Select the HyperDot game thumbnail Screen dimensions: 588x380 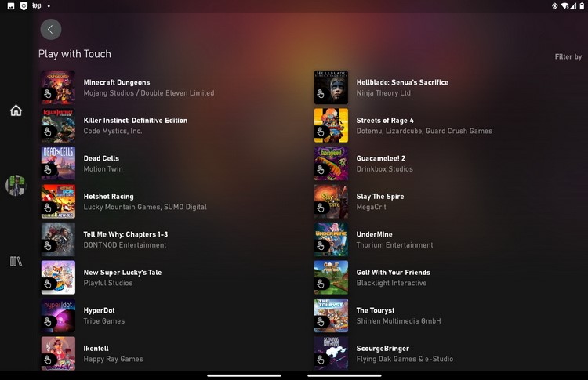coord(58,316)
